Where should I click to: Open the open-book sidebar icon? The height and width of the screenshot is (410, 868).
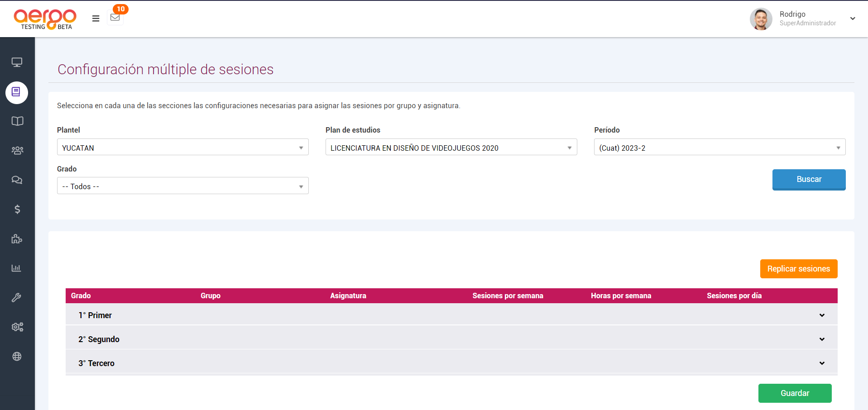pos(17,121)
